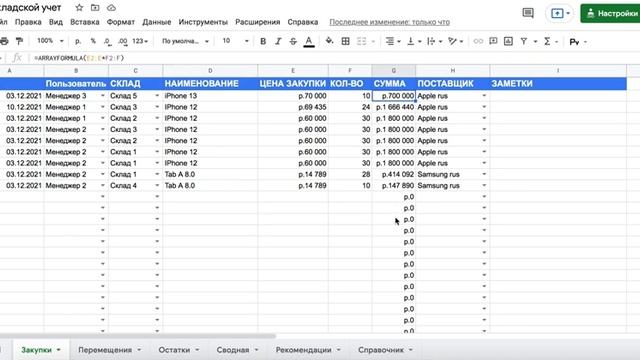The width and height of the screenshot is (640, 360).
Task: Open the Справка menu
Action: (x=302, y=22)
